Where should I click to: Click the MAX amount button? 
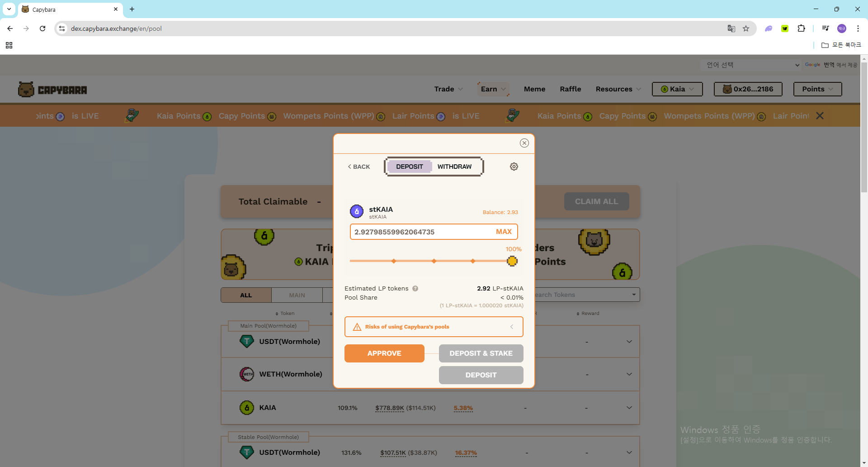[504, 232]
